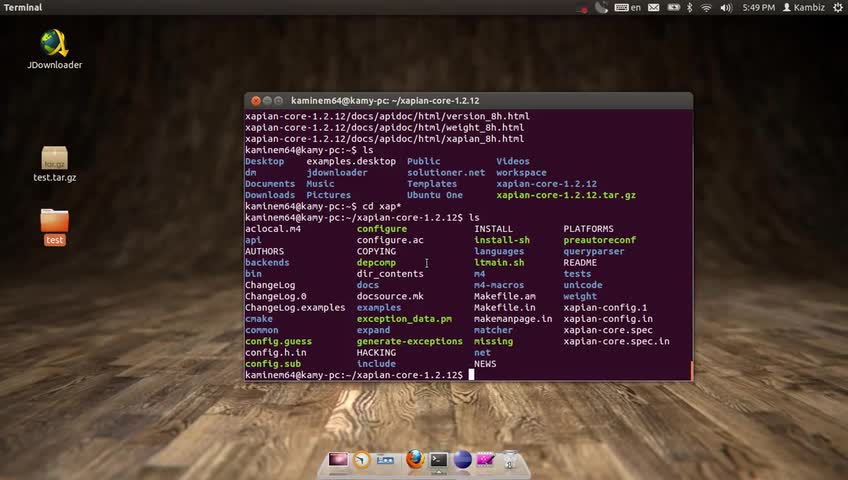Screen dimensions: 848x480
Task: Open the messaging envelope indicator
Action: (x=653, y=8)
